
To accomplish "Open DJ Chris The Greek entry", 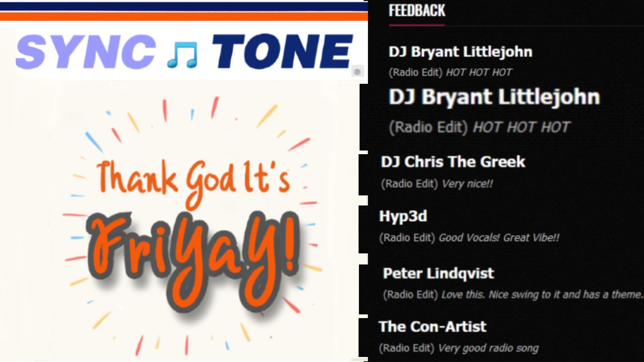I will [453, 162].
